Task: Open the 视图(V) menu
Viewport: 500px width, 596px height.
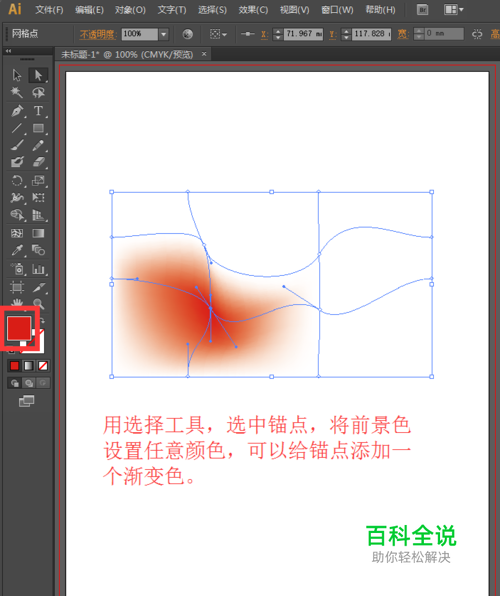Action: point(295,10)
